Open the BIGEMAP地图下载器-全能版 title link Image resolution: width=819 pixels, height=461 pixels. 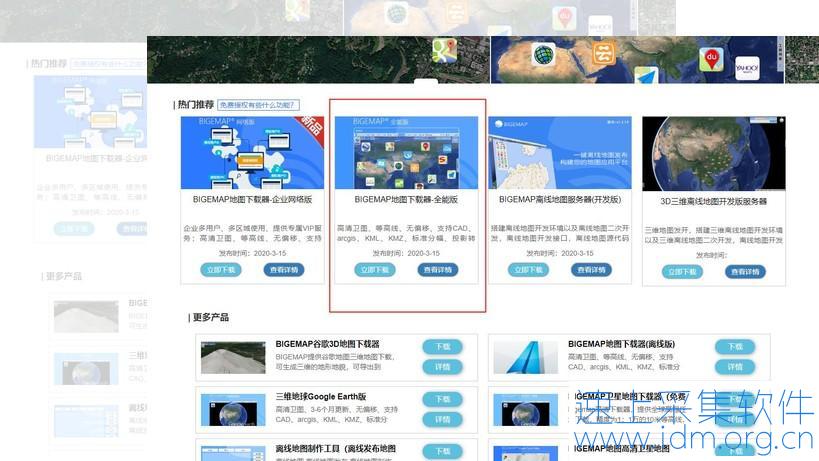click(406, 199)
